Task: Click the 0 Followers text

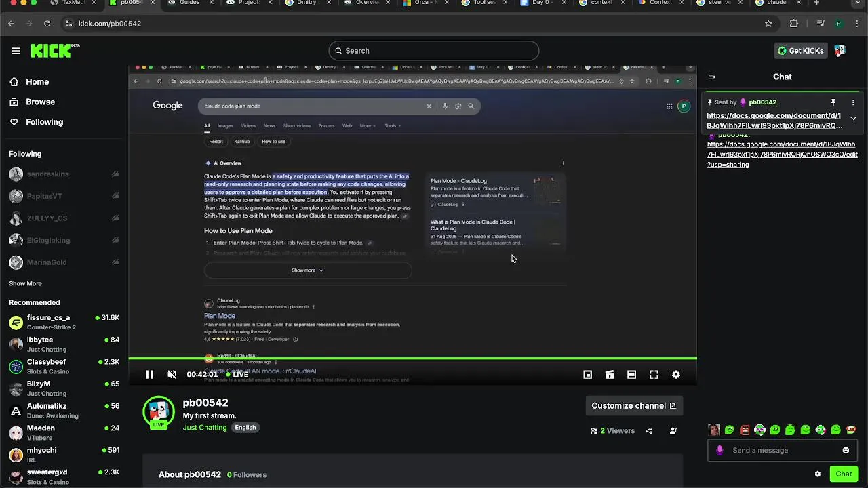Action: [x=247, y=474]
